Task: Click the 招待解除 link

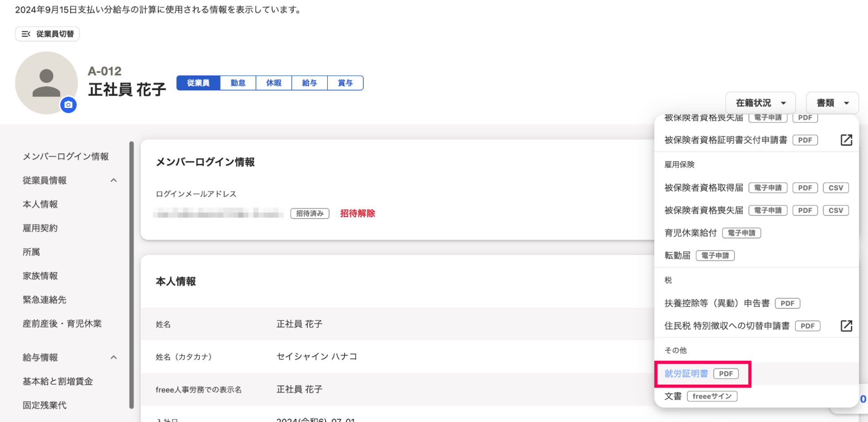Action: [x=358, y=214]
